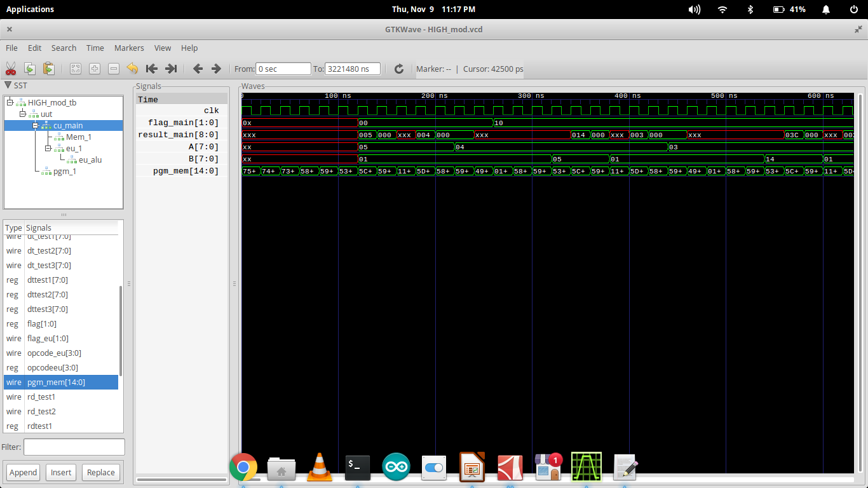Click the Cut traces scissors icon

coord(11,69)
